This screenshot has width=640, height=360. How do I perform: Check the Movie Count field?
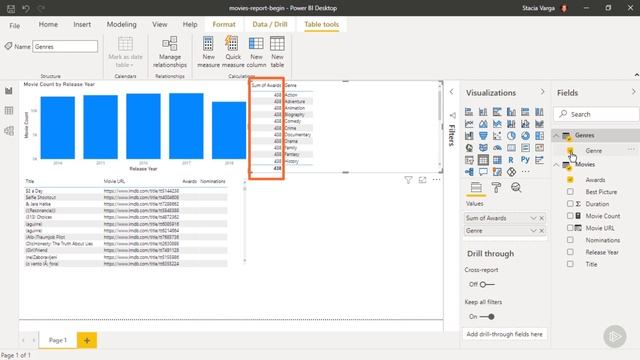[570, 216]
